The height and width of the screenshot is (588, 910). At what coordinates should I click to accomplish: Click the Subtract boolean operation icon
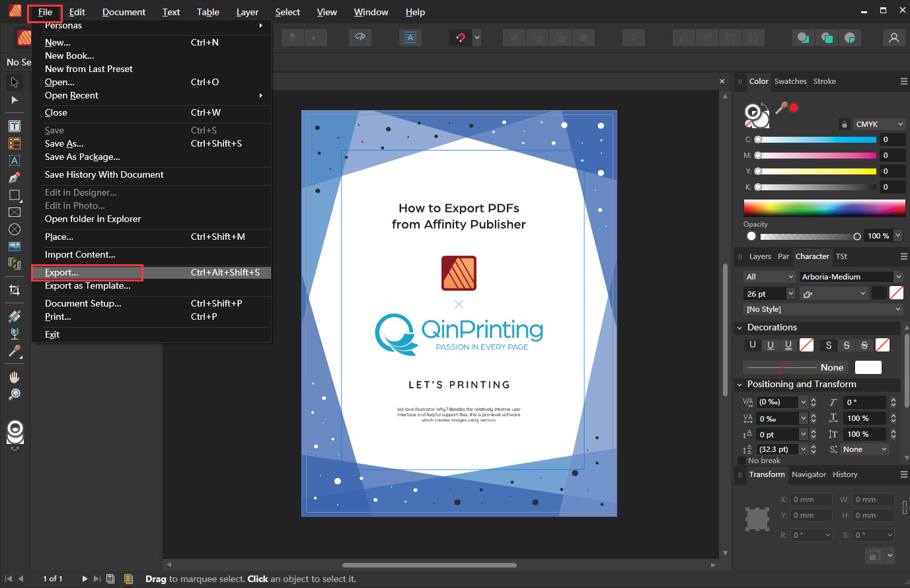point(827,38)
